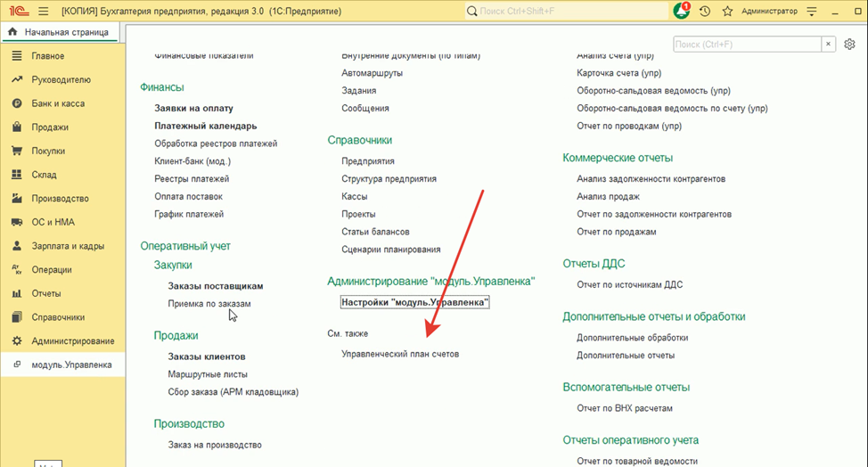Open favorites star icon
Viewport: 868px width, 467px height.
(727, 11)
